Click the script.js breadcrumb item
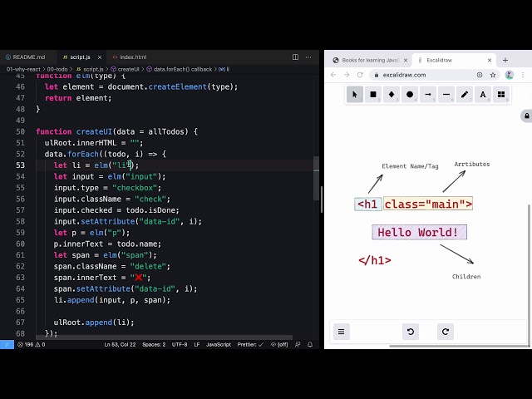Image resolution: width=532 pixels, height=399 pixels. (x=91, y=69)
